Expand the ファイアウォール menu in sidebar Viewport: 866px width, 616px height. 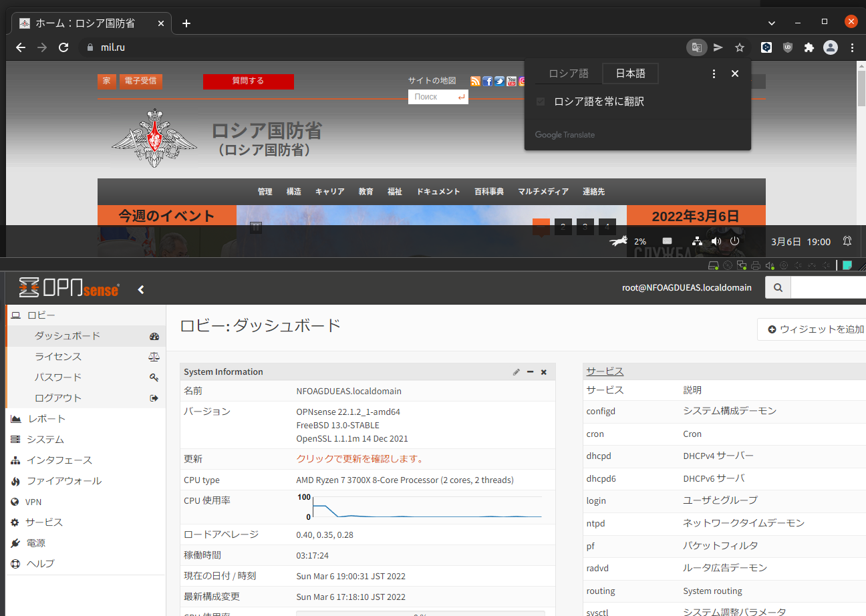86,481
